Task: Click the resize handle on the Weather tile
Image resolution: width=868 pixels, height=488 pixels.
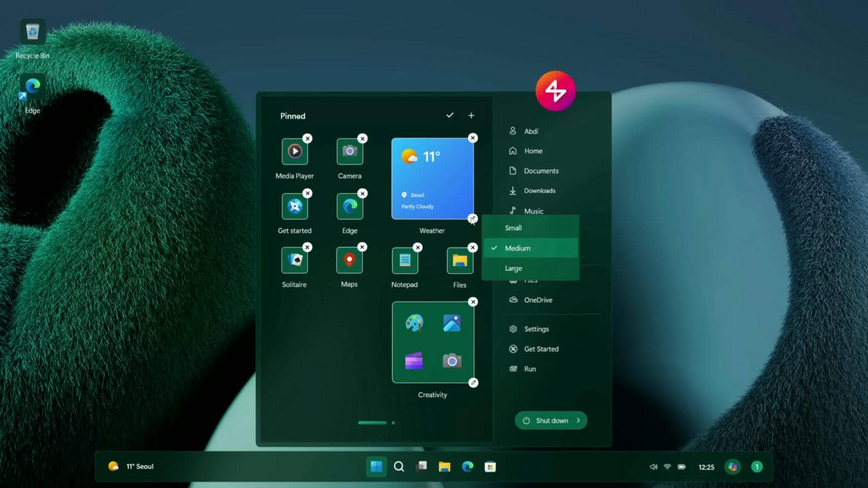Action: [x=473, y=219]
